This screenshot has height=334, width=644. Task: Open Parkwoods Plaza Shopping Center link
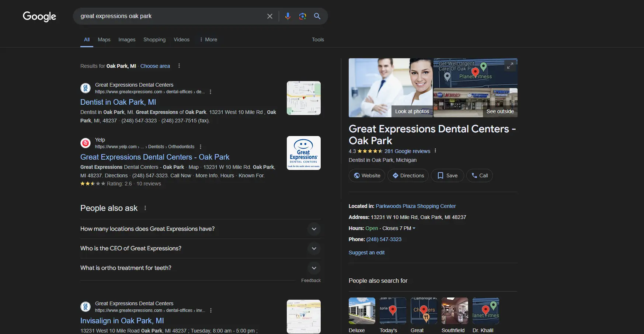(416, 206)
